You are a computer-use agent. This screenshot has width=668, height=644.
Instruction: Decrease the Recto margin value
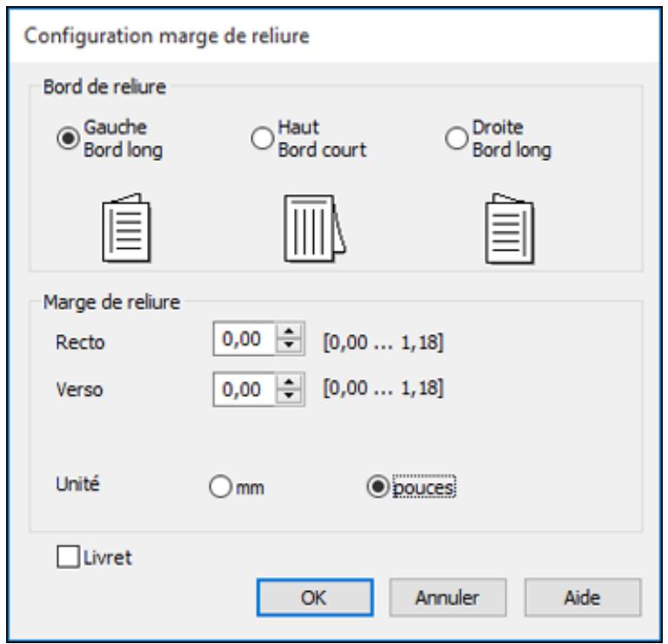290,345
